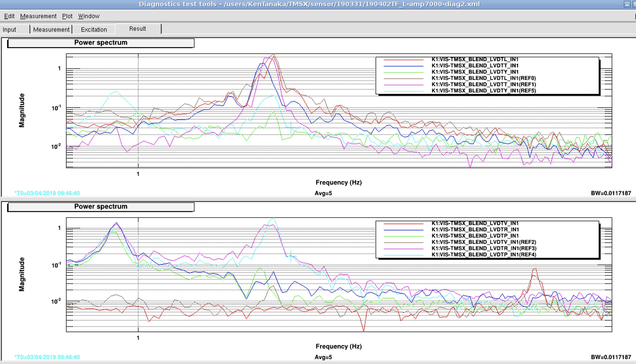This screenshot has width=636, height=364.
Task: Click LVDTP_IN1(REF4) legend label
Action: (484, 255)
